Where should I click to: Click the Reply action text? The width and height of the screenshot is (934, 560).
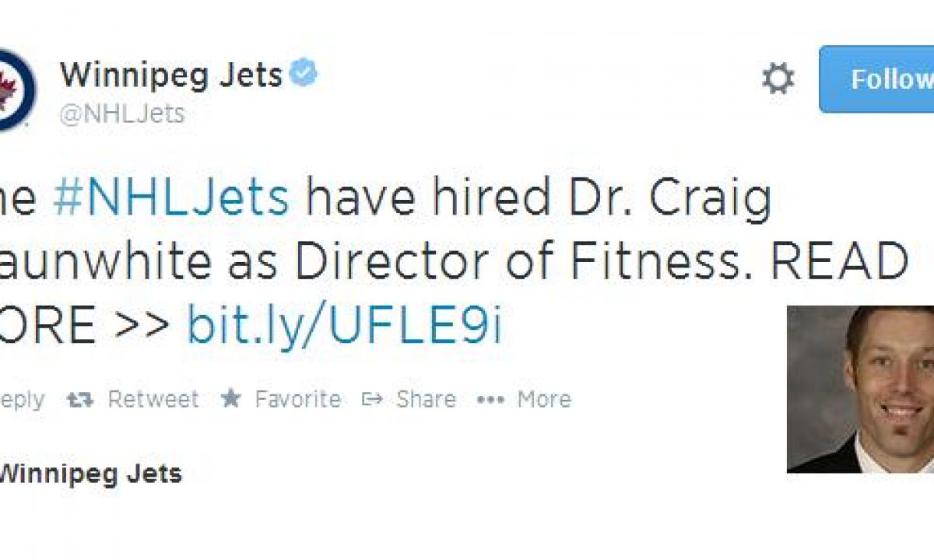(22, 400)
